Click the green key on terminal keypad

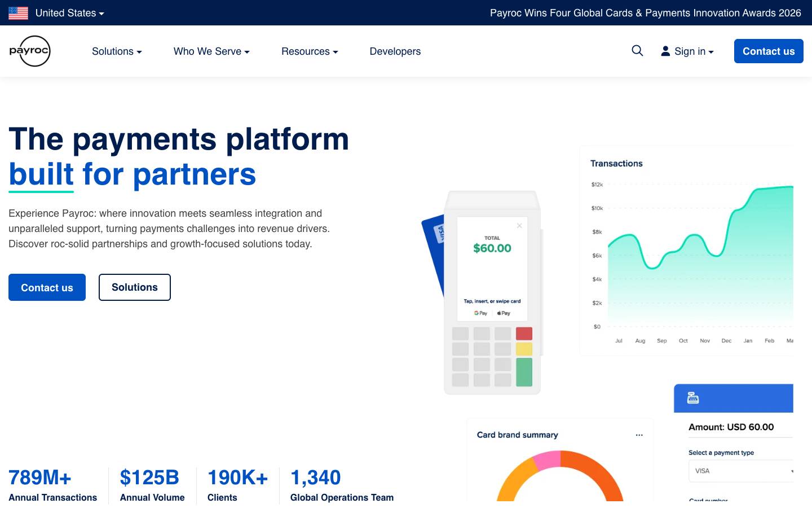524,373
